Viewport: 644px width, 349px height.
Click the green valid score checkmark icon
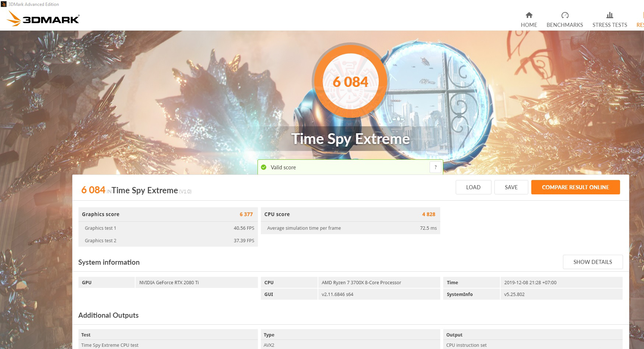coord(263,167)
